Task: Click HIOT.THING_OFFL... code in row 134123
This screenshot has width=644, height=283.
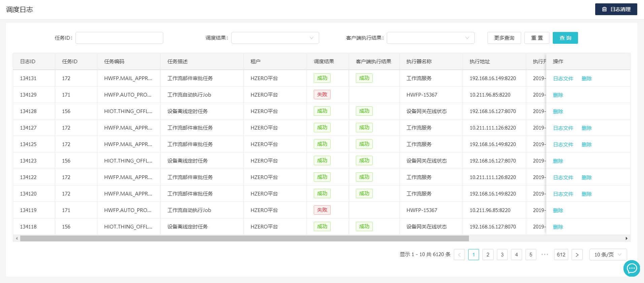Action: (x=128, y=161)
